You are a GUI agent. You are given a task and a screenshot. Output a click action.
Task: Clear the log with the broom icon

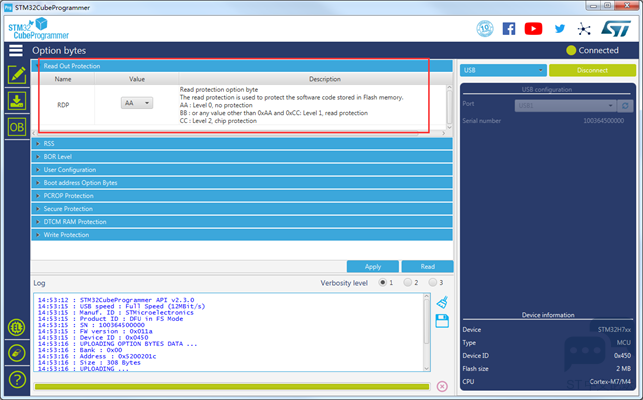click(x=442, y=303)
